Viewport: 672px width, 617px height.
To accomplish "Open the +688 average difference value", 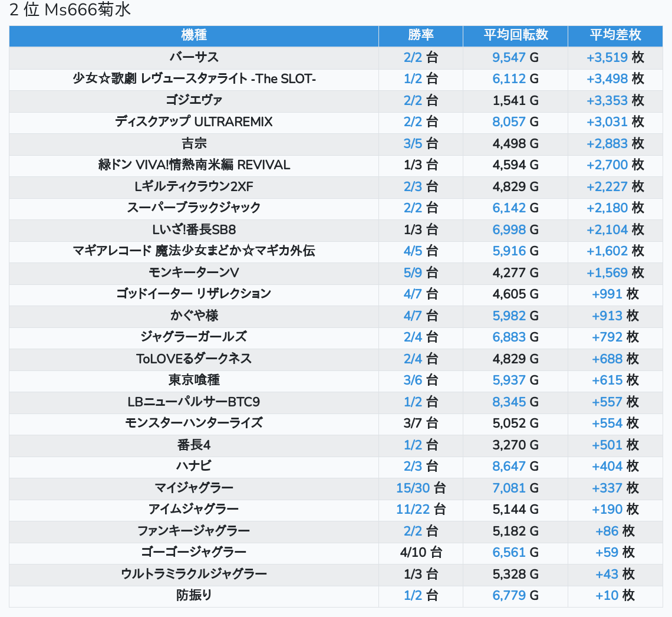I will point(607,359).
